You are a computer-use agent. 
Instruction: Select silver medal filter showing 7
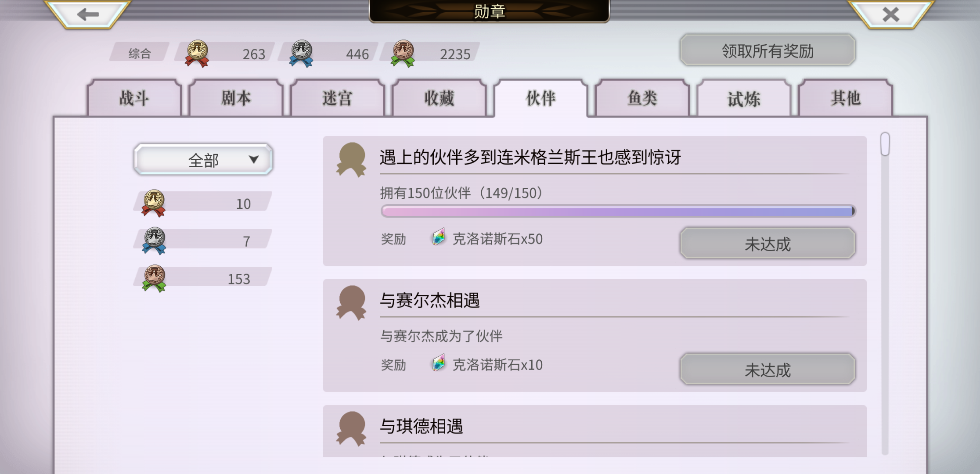coord(203,241)
